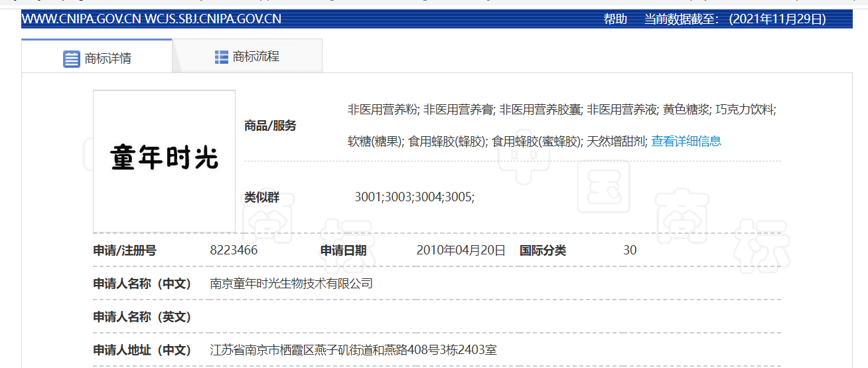Click the 申请人名称（中文） label
Image resolution: width=868 pixels, height=368 pixels.
[x=143, y=284]
